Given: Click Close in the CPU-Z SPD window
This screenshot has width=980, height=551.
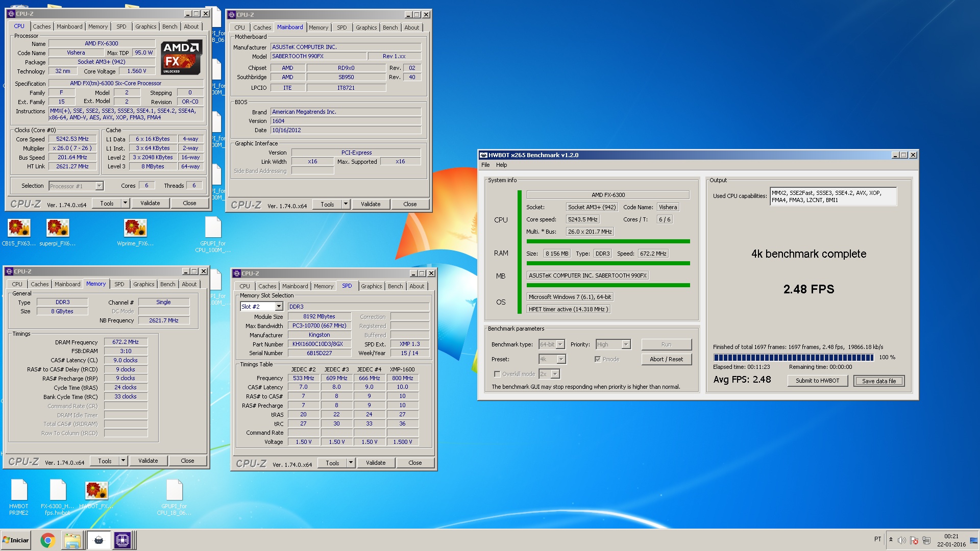Looking at the screenshot, I should 415,463.
